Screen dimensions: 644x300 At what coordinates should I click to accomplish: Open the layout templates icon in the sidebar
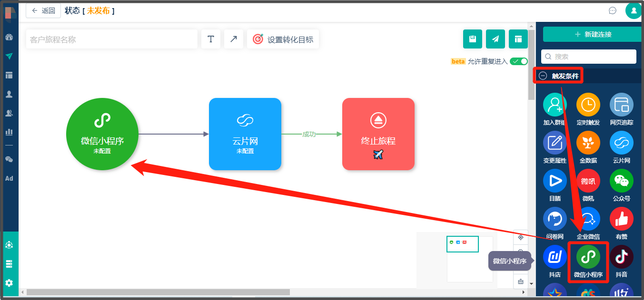coord(9,75)
